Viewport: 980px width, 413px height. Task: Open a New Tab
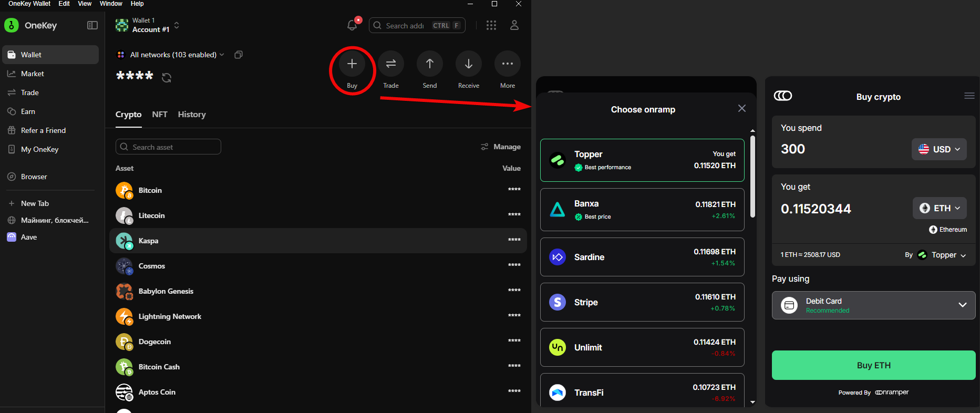click(x=50, y=203)
